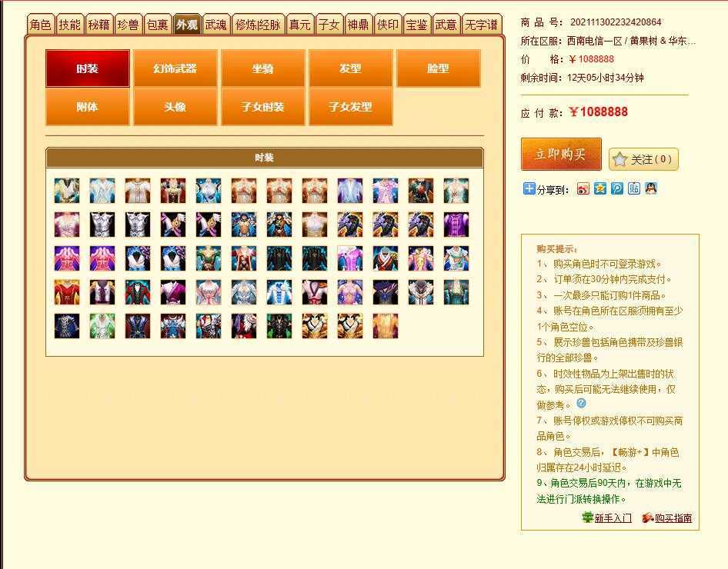The height and width of the screenshot is (569, 728).
Task: Show the 头像 category
Action: coord(175,107)
